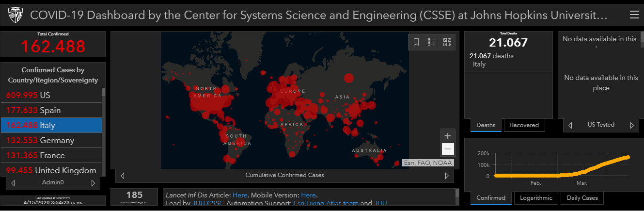The width and height of the screenshot is (644, 212).
Task: Open the map bookmarks icon
Action: (x=416, y=42)
